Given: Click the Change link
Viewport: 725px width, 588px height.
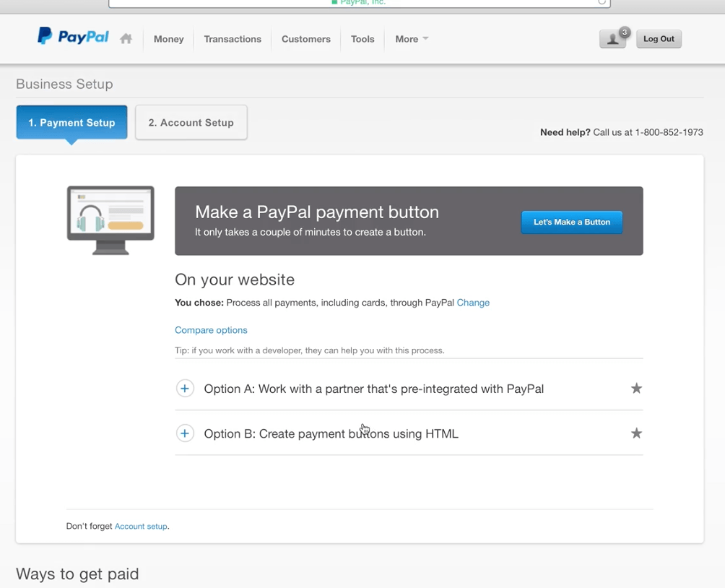Looking at the screenshot, I should point(473,303).
